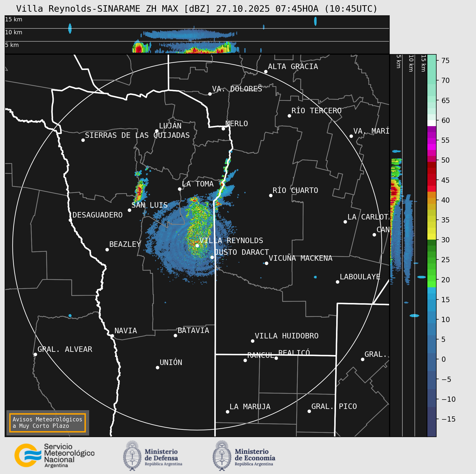Click the colorbar tick label 45
Viewport: 476px width, 474px height.
[x=445, y=180]
